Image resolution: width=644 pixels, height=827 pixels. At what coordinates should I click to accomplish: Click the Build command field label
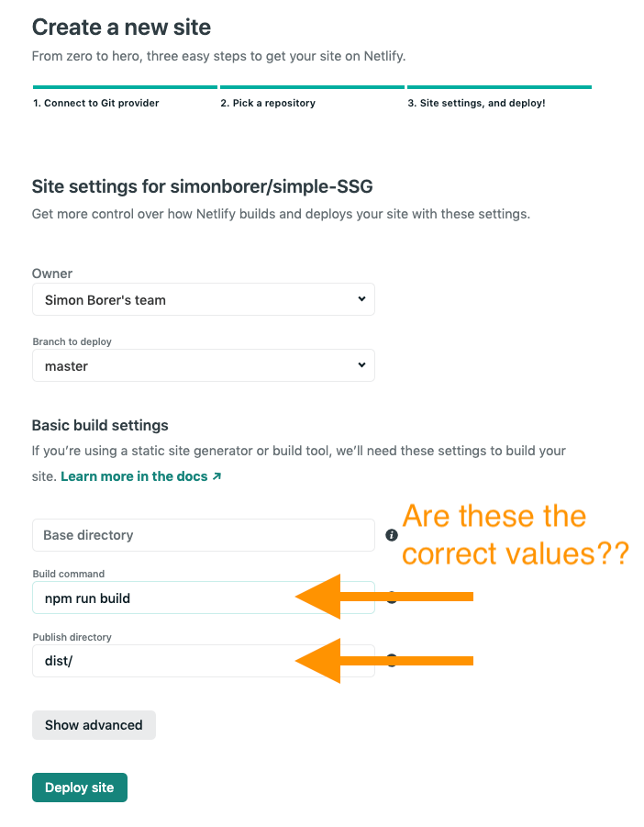click(x=69, y=574)
